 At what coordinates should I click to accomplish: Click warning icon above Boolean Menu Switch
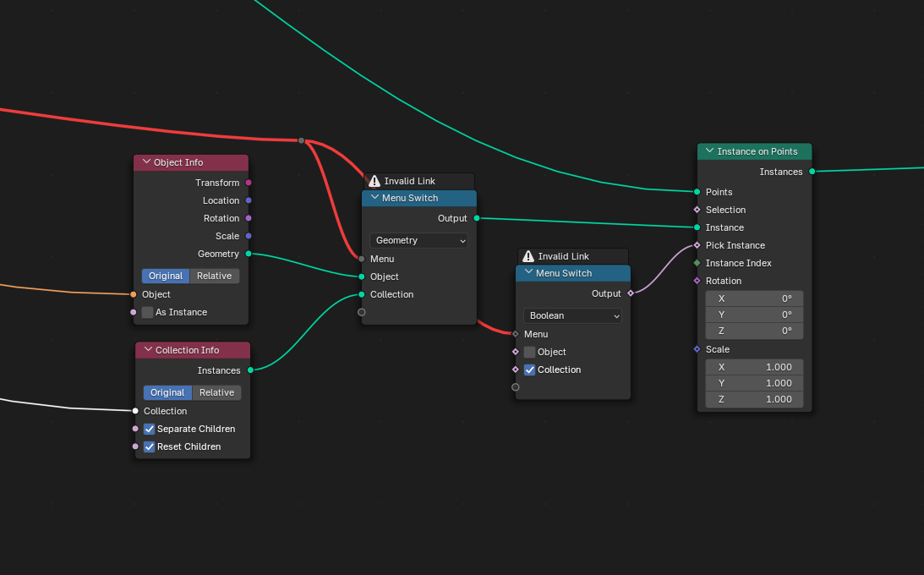click(x=528, y=256)
